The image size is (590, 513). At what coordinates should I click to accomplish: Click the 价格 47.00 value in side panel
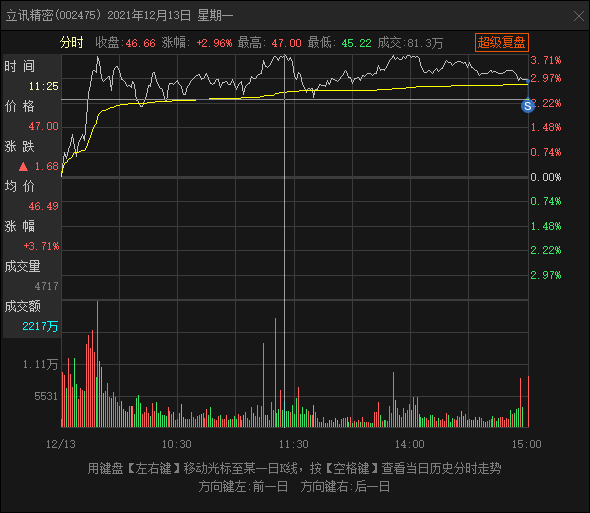coord(44,126)
